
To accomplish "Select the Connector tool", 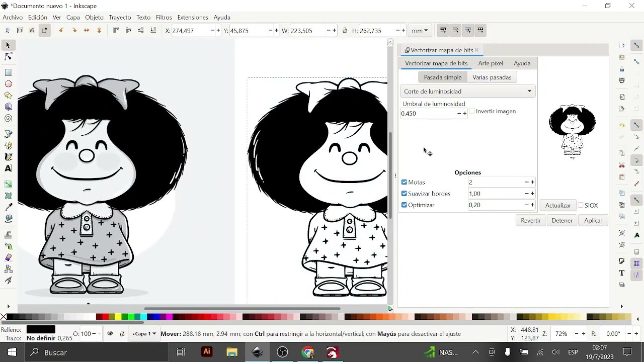I will (8, 269).
